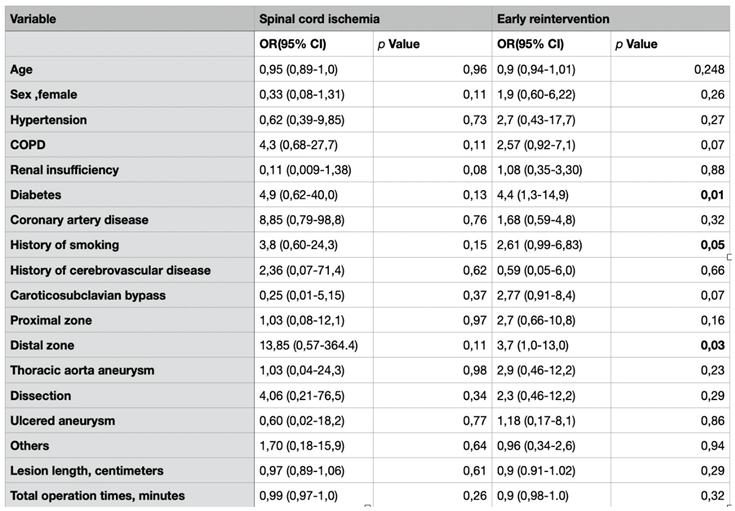Click the Variable column header
This screenshot has width=735, height=511.
tap(35, 18)
